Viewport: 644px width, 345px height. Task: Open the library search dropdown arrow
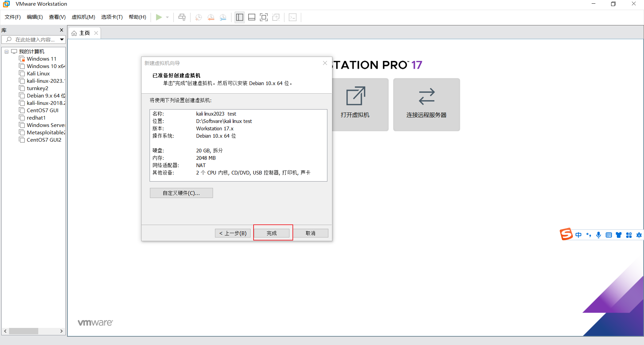(62, 40)
